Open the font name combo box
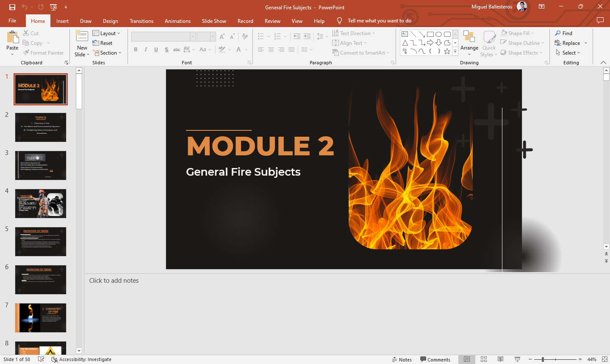Viewport: 610px width, 364px height. 163,37
